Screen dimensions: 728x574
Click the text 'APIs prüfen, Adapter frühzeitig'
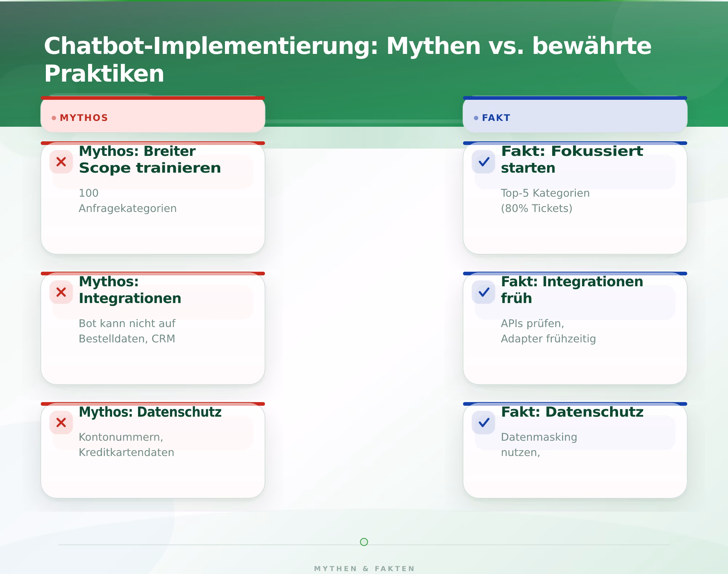click(x=548, y=331)
